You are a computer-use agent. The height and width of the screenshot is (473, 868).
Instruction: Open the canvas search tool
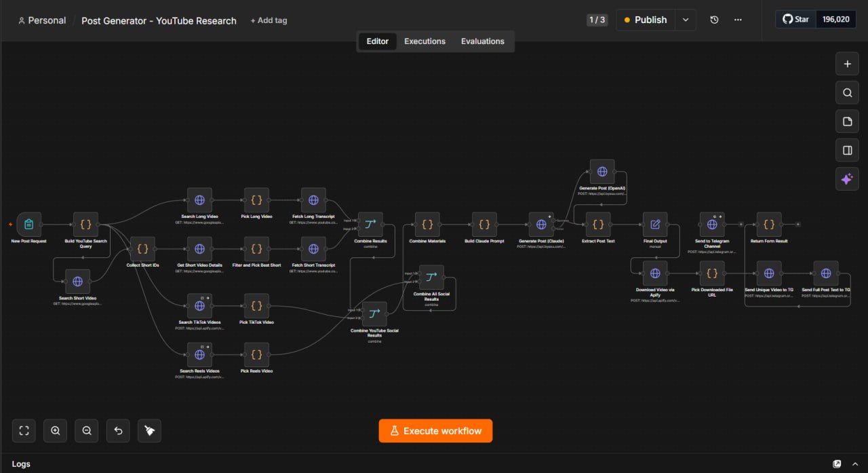[847, 93]
